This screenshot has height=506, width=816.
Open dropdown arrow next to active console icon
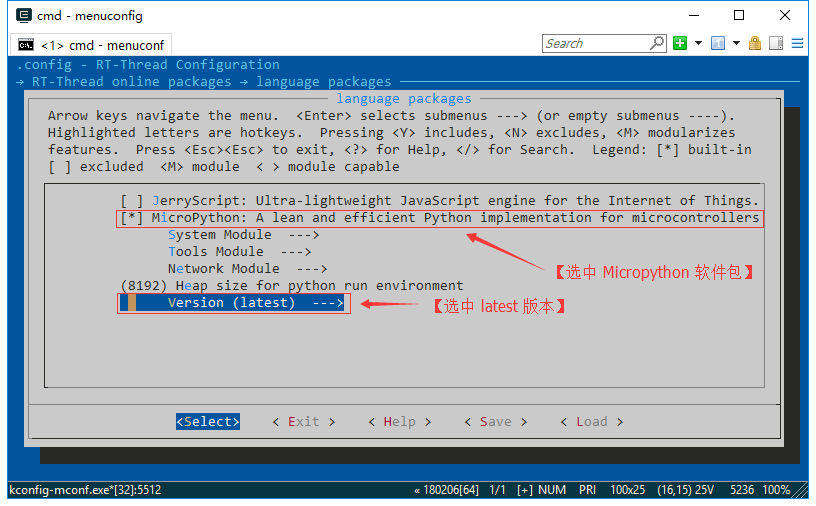click(736, 43)
